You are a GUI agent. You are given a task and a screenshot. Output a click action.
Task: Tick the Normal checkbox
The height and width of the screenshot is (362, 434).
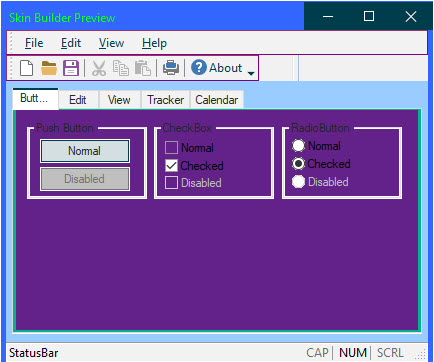click(x=171, y=147)
